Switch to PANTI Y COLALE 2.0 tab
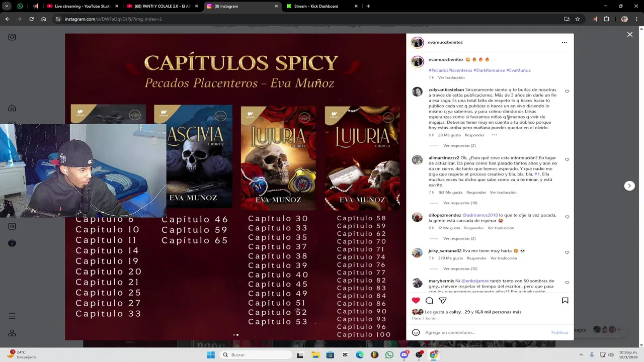This screenshot has width=644, height=362. tap(163, 6)
